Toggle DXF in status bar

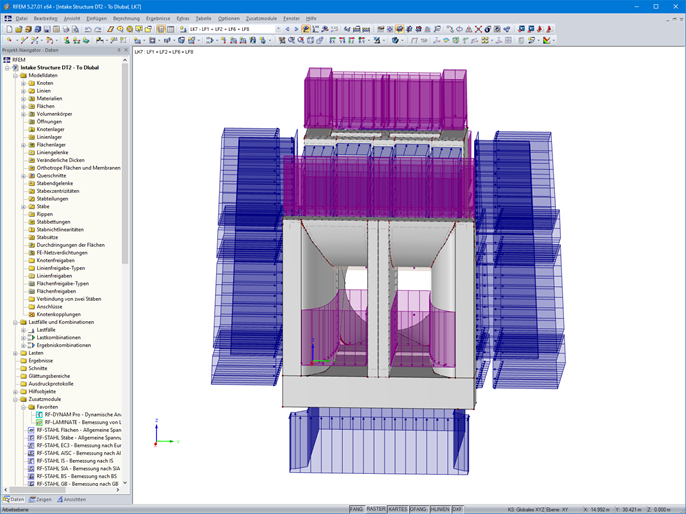tap(457, 509)
